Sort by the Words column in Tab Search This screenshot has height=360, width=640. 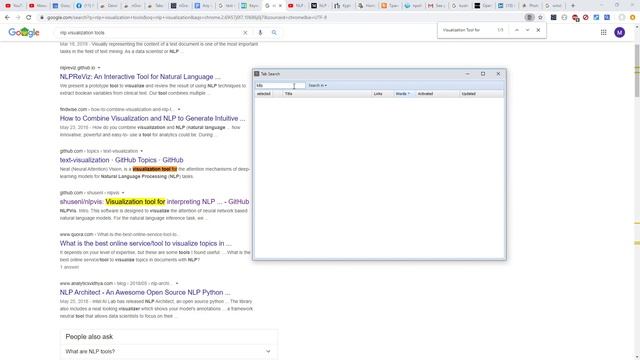[404, 94]
